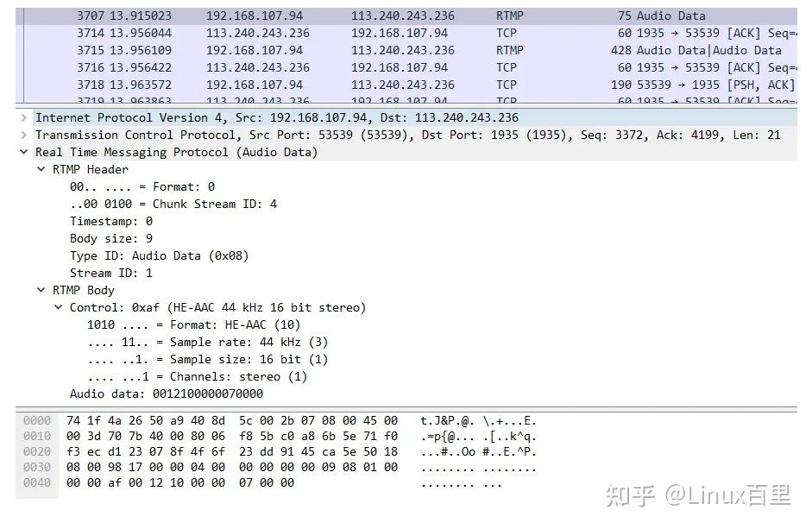Viewport: 812px width, 529px height.
Task: Select packet 3714 TCP ACK row
Action: click(x=345, y=33)
